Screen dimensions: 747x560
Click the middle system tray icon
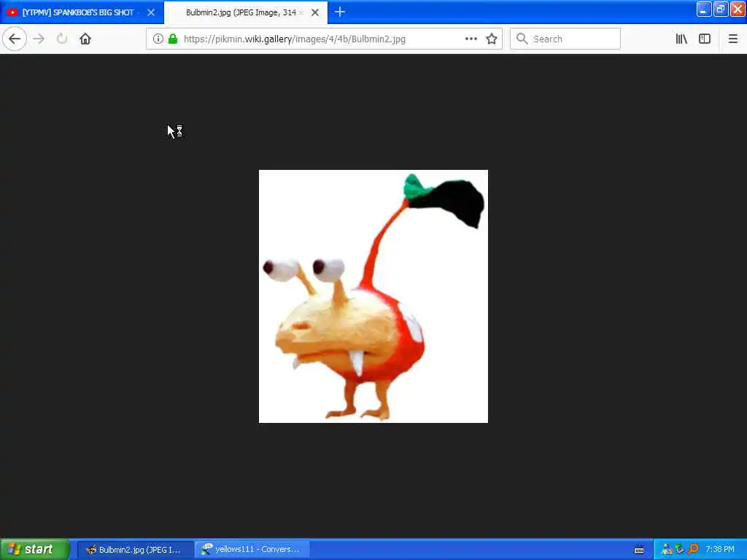[680, 550]
